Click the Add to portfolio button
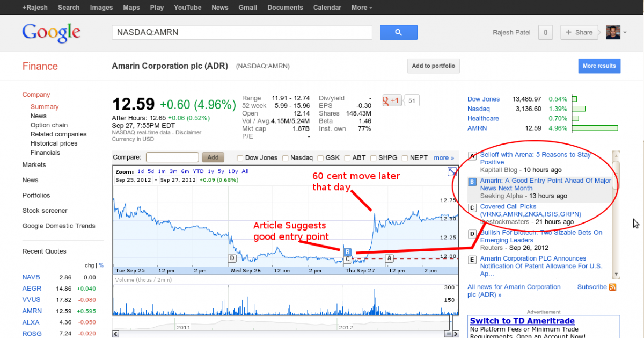The image size is (644, 338). pyautogui.click(x=433, y=66)
